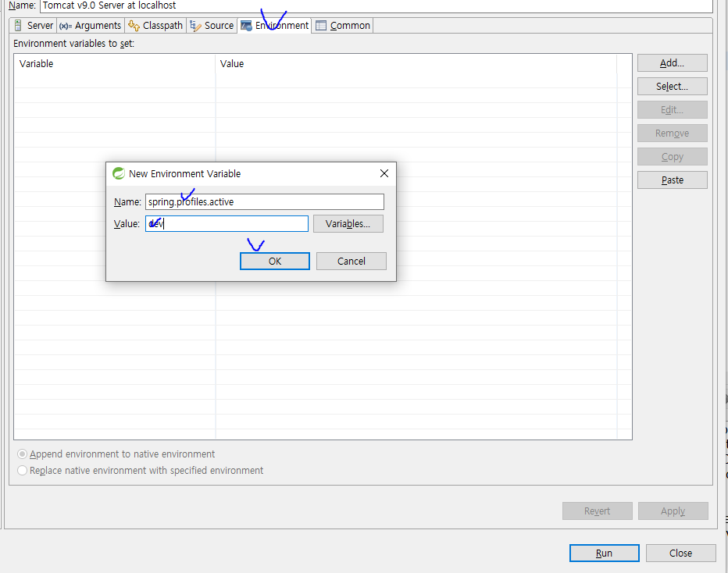This screenshot has width=728, height=573.
Task: Switch to the Classpath tab
Action: 155,26
